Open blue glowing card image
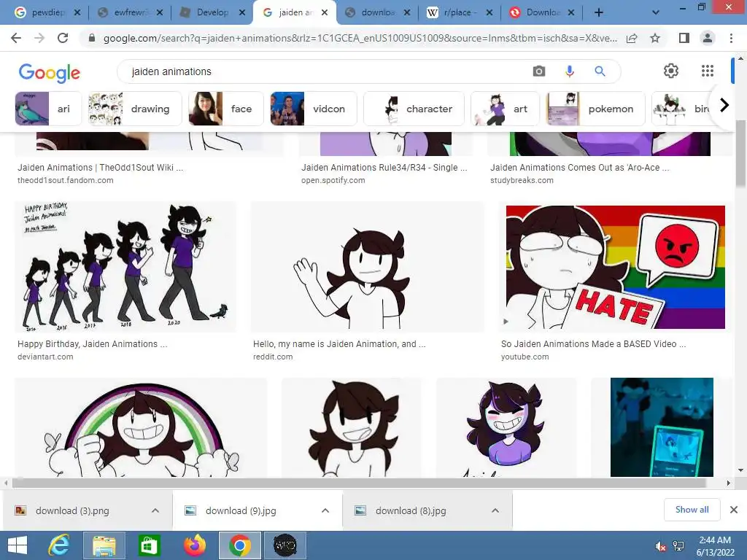Image resolution: width=747 pixels, height=560 pixels. click(662, 427)
